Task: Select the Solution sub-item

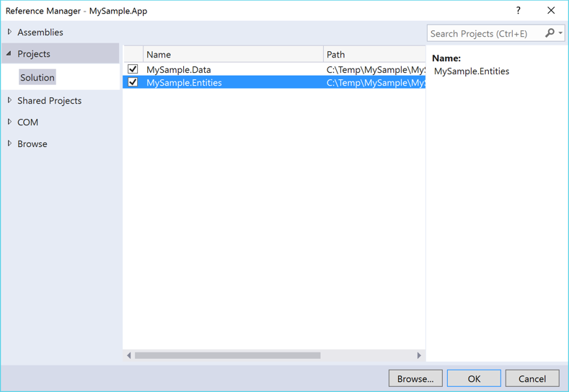Action: click(38, 78)
